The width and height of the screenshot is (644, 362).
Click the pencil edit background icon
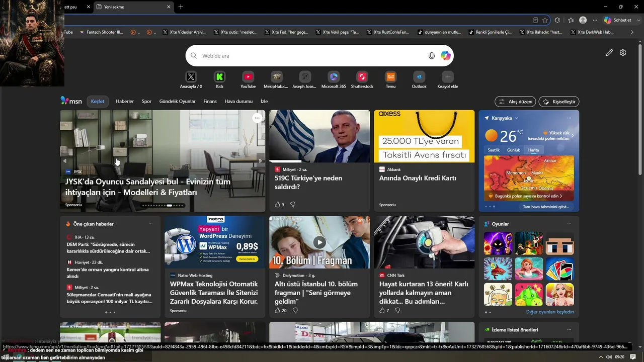point(609,53)
